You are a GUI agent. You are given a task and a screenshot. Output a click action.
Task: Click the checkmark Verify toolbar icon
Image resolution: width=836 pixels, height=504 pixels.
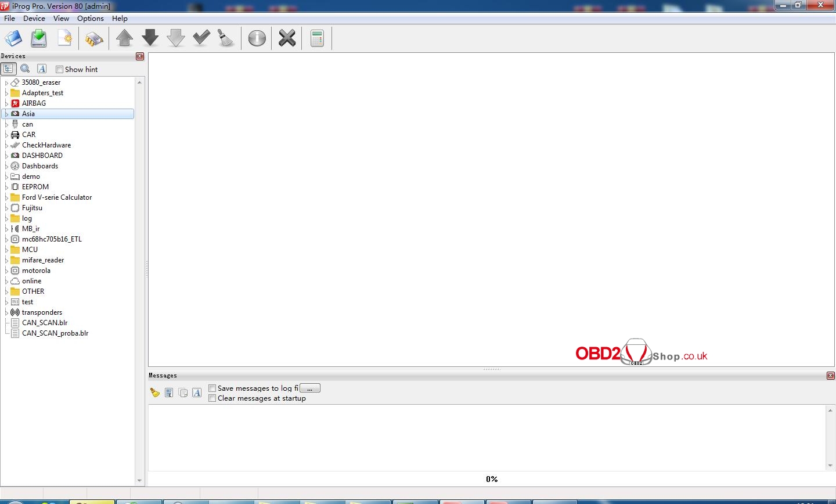201,39
